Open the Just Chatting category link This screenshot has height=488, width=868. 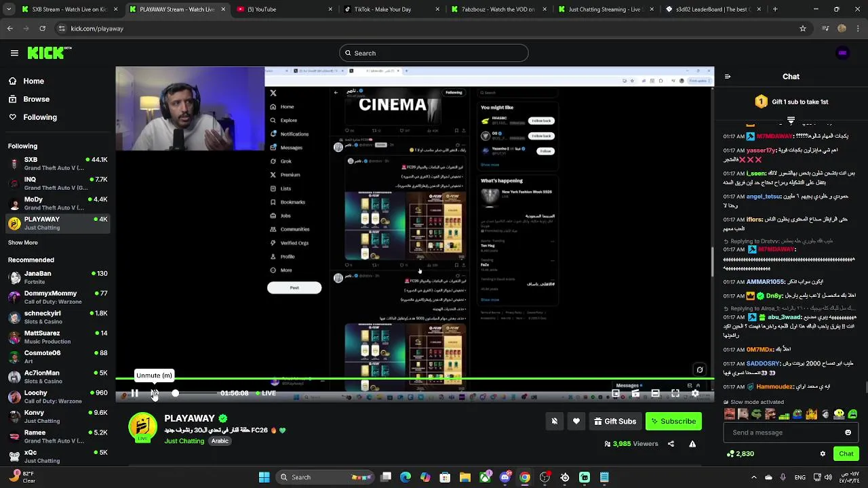point(184,441)
